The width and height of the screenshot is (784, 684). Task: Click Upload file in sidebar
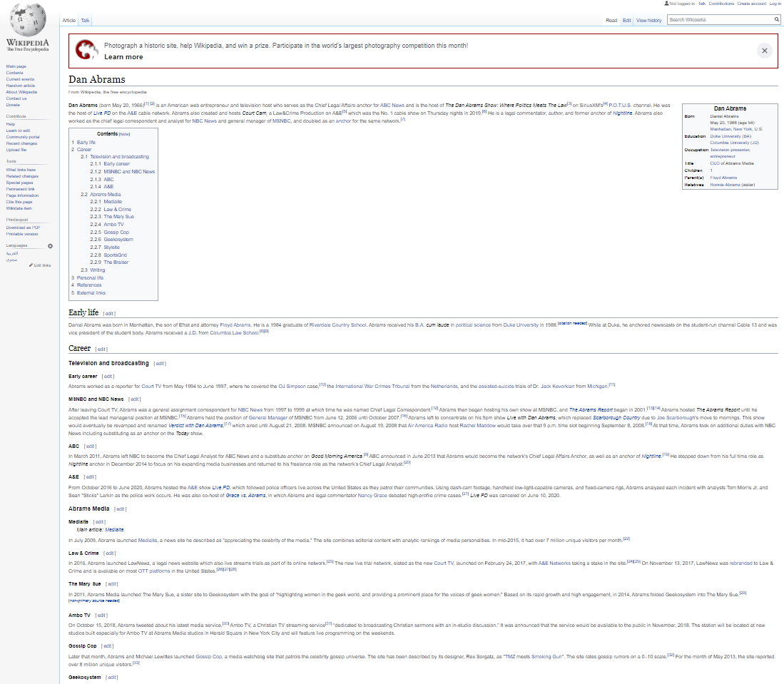click(x=16, y=150)
